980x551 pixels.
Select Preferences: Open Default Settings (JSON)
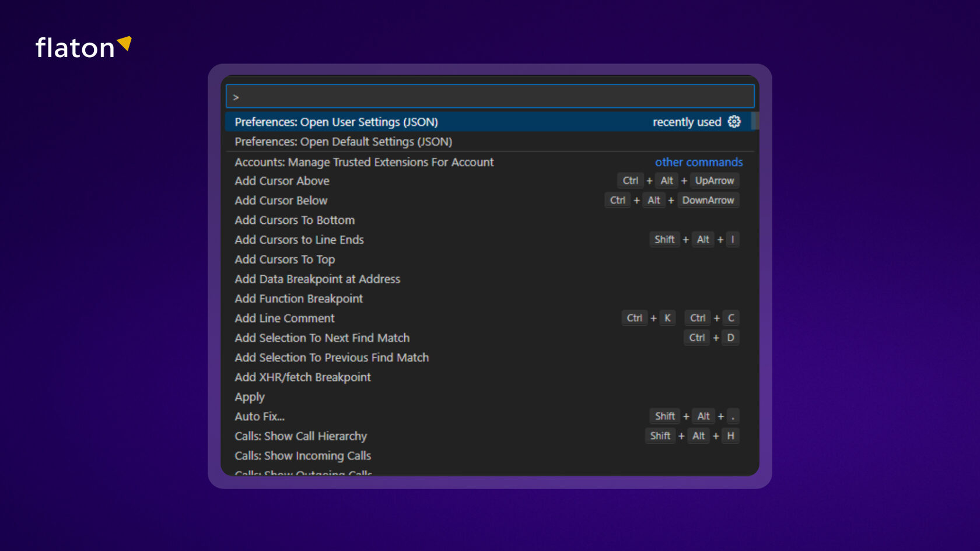point(489,141)
